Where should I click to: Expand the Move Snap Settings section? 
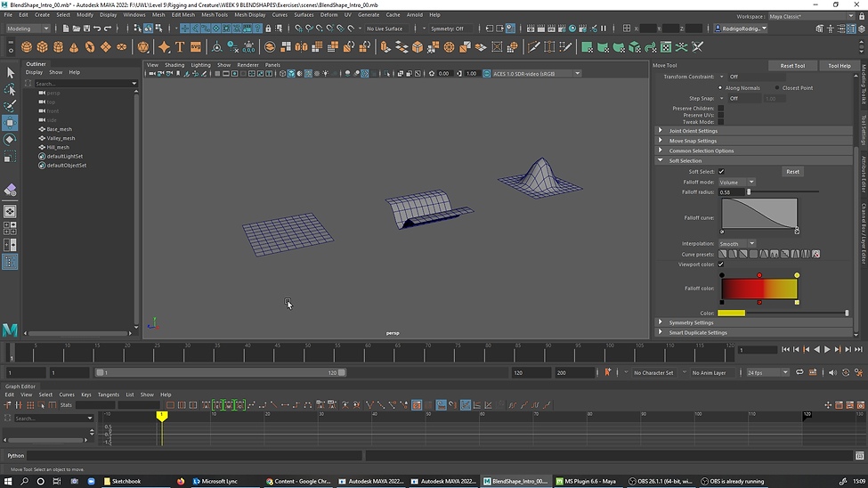[x=754, y=142]
